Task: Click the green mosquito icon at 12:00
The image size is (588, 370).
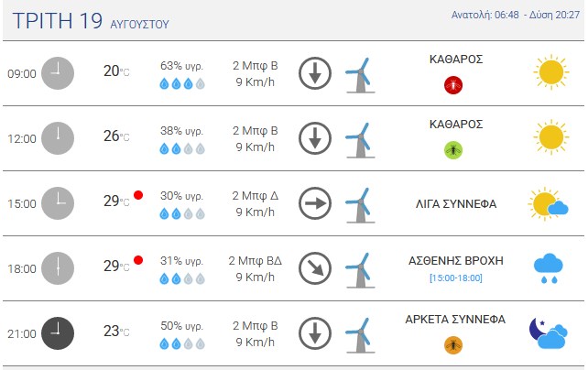Action: click(453, 150)
